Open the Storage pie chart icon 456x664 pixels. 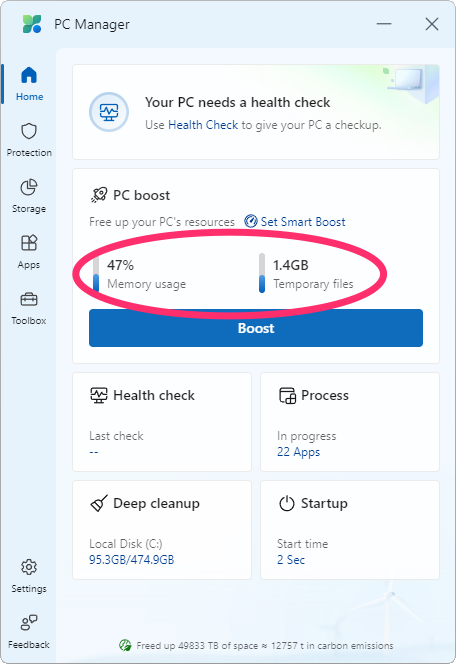coord(29,188)
